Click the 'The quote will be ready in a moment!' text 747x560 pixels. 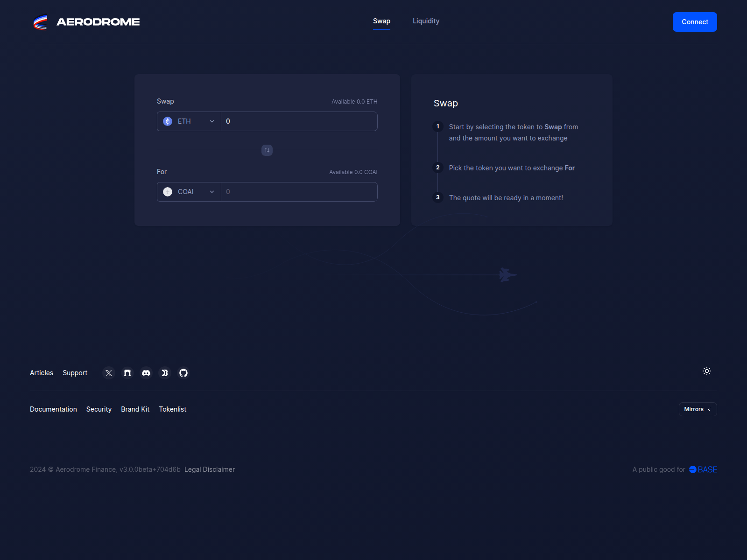(506, 198)
